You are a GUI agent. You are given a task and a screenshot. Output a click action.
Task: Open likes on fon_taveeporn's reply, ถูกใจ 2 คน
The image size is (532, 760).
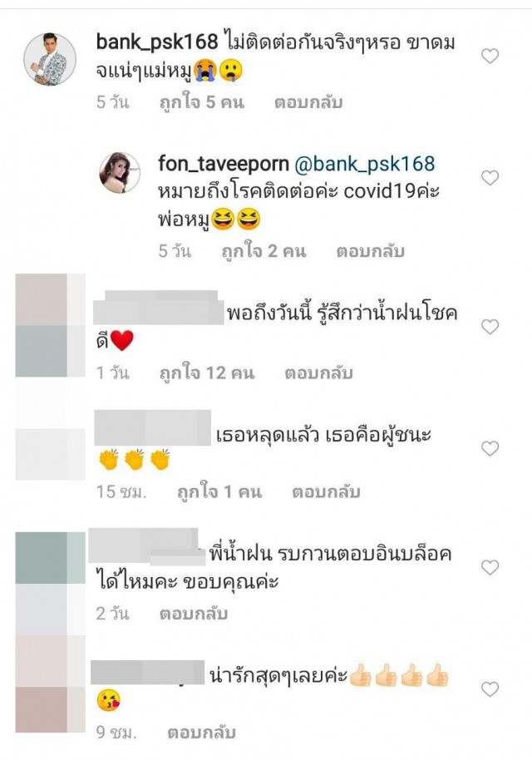[x=264, y=251]
